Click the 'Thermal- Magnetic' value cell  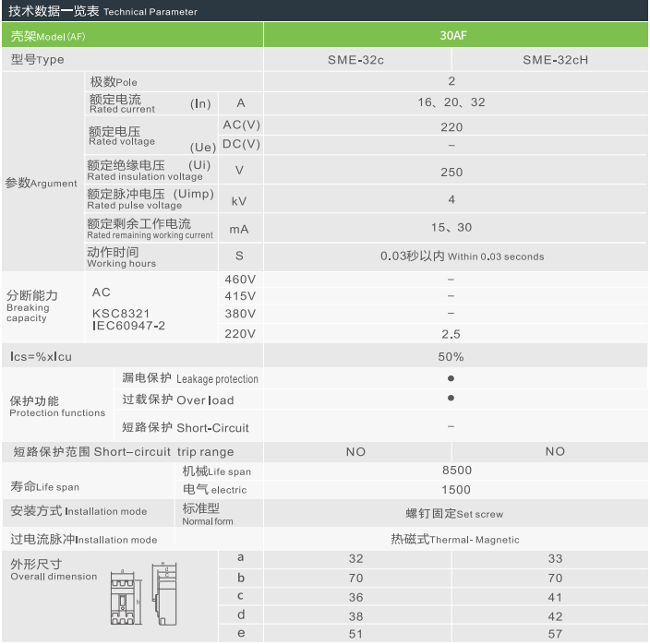click(455, 540)
